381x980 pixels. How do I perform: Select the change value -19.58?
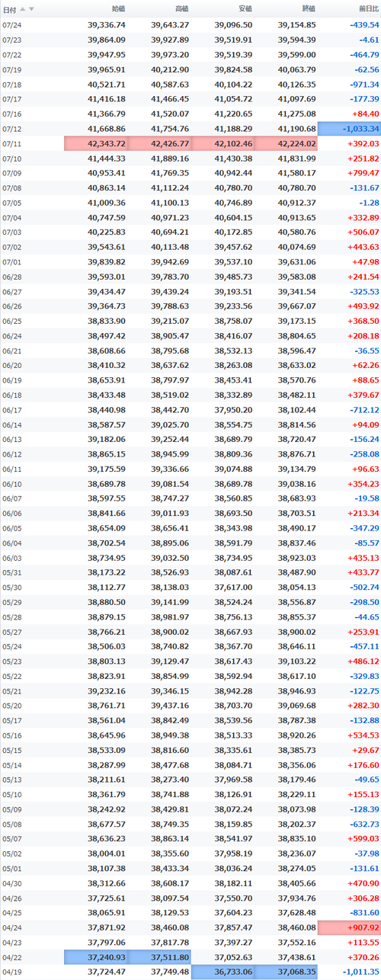point(367,498)
